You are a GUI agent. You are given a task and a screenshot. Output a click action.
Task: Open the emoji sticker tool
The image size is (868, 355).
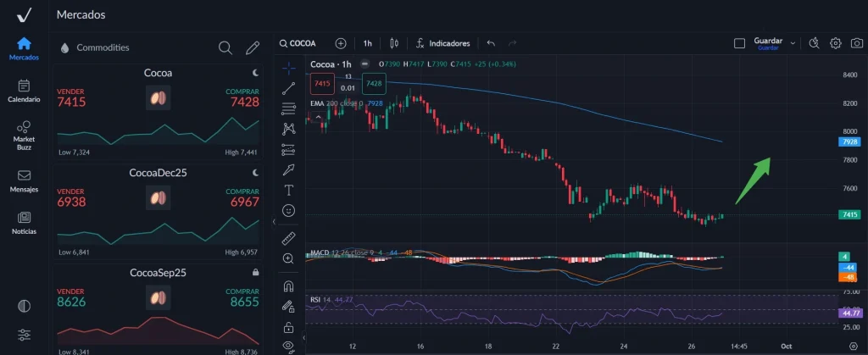tap(288, 210)
